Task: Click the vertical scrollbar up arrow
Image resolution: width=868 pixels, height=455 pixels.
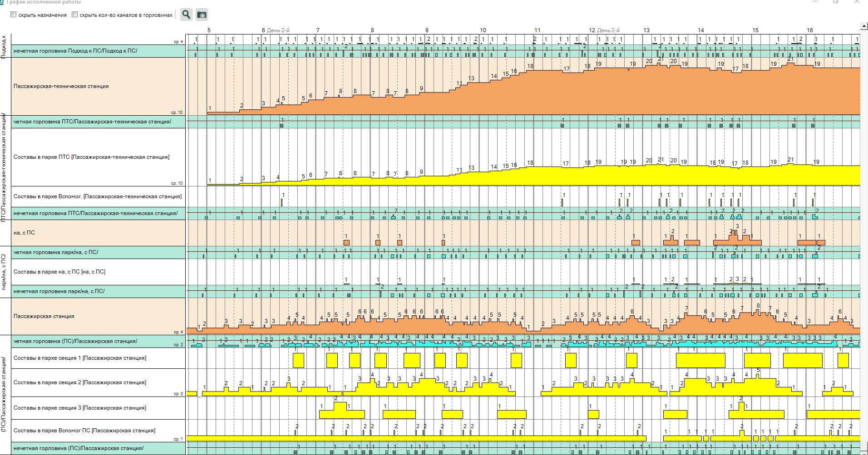Action: (864, 26)
